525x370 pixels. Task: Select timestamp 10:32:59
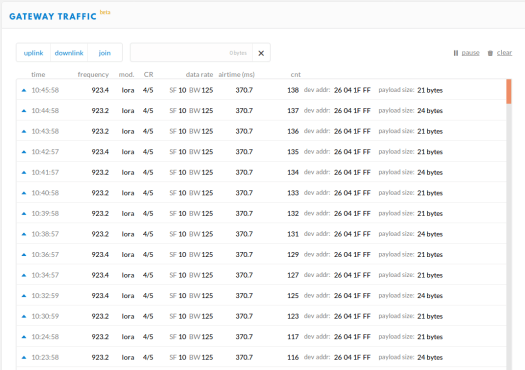point(45,296)
